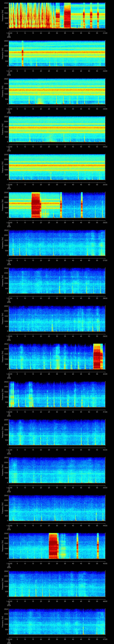Click the '1:33:00' start time label
114x644 pixels.
[x=9, y=147]
